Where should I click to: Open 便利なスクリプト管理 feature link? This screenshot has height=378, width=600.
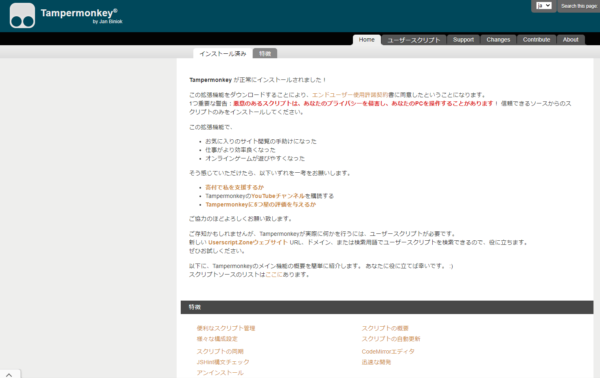226,328
